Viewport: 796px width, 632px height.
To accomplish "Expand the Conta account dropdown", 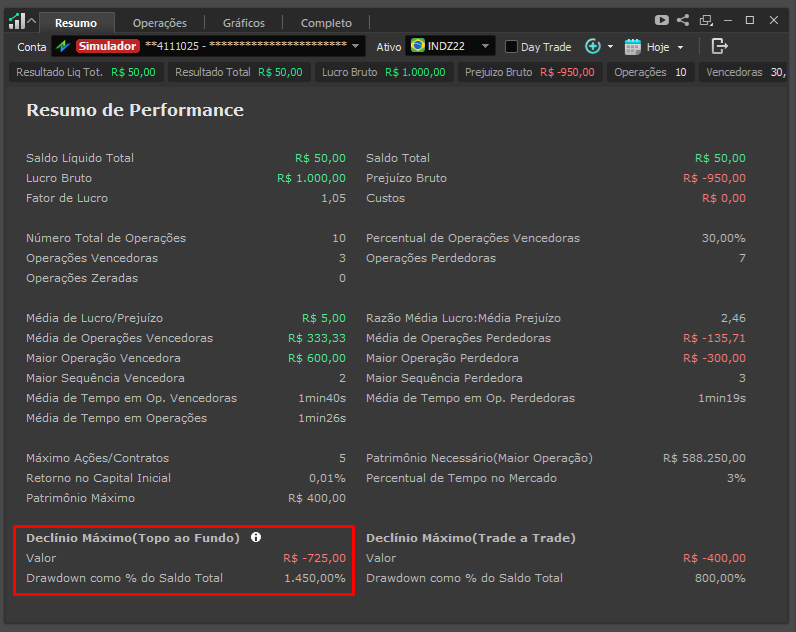I will (357, 46).
